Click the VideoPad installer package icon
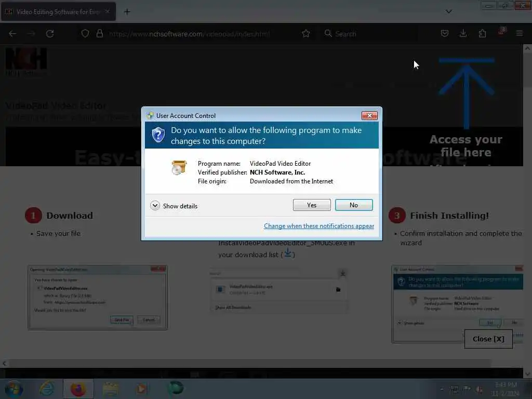 click(179, 168)
